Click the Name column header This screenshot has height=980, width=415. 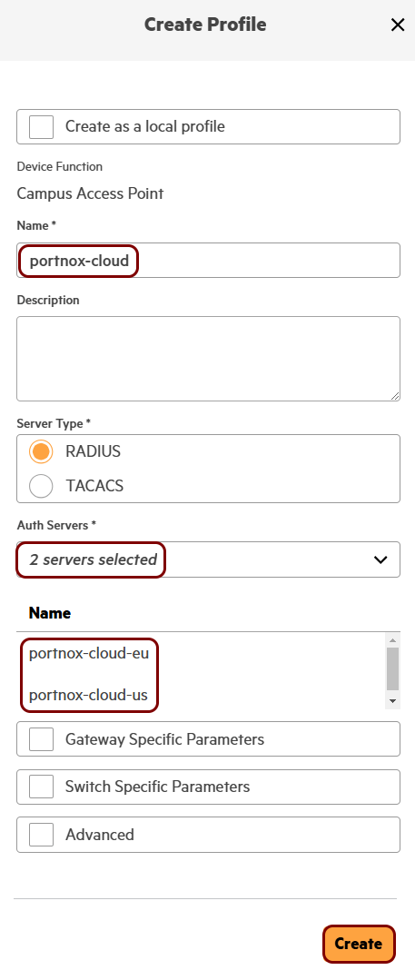(50, 613)
